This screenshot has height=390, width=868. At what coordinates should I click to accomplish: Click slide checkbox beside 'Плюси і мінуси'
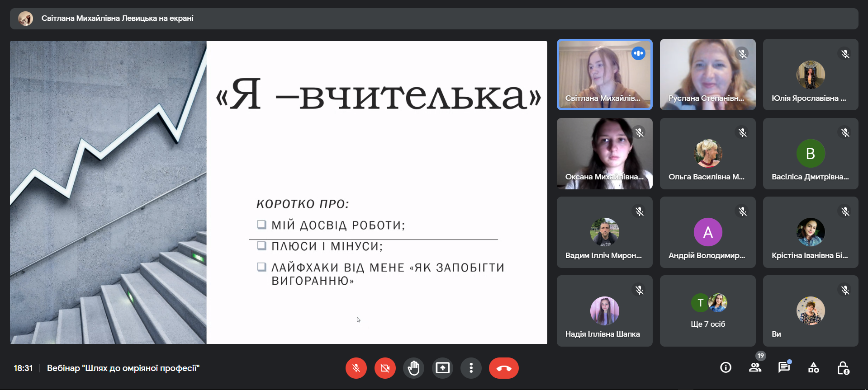click(261, 246)
